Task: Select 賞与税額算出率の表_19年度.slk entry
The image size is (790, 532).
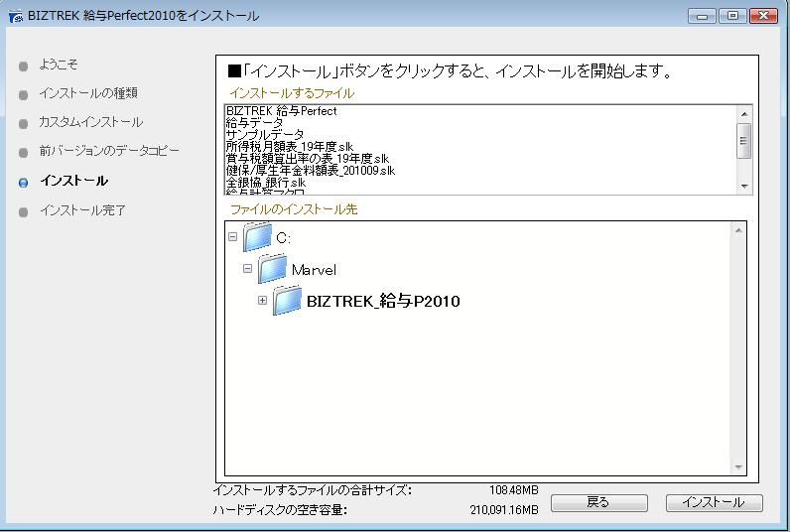Action: [x=308, y=159]
